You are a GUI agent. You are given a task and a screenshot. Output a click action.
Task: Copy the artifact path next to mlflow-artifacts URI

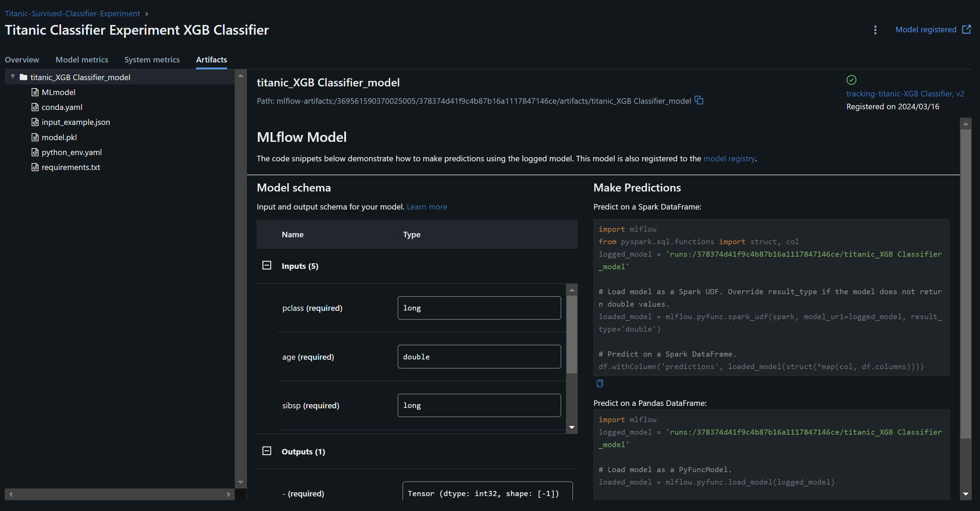coord(699,101)
